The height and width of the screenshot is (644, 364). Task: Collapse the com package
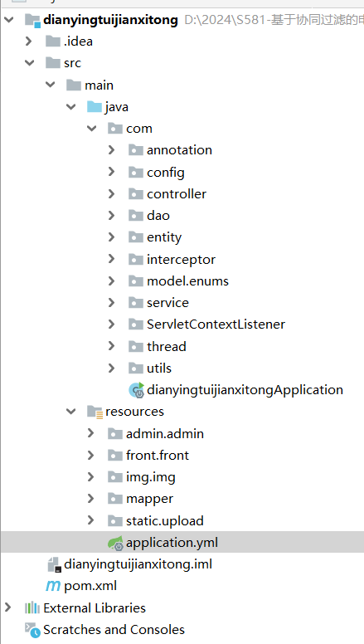91,129
